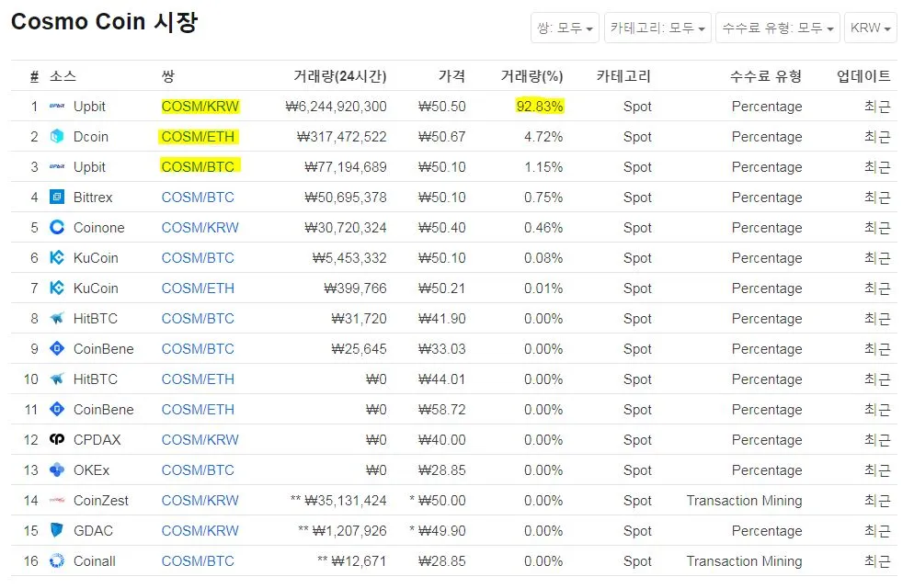Click the Cosmo Coin 시장 heading

105,22
